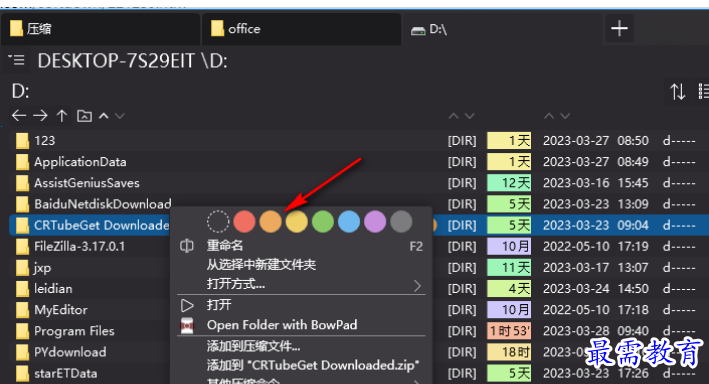Select the CRTubeGet Downloaded folder name

click(x=102, y=225)
